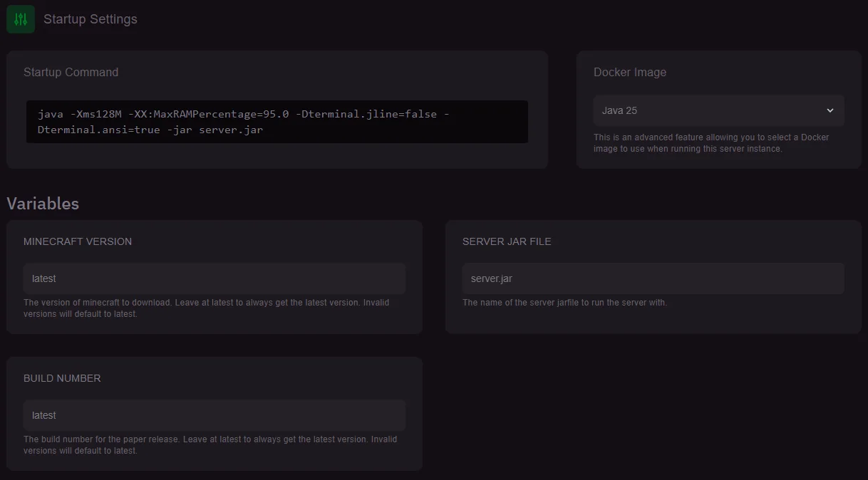Click the Variables heading

[43, 204]
